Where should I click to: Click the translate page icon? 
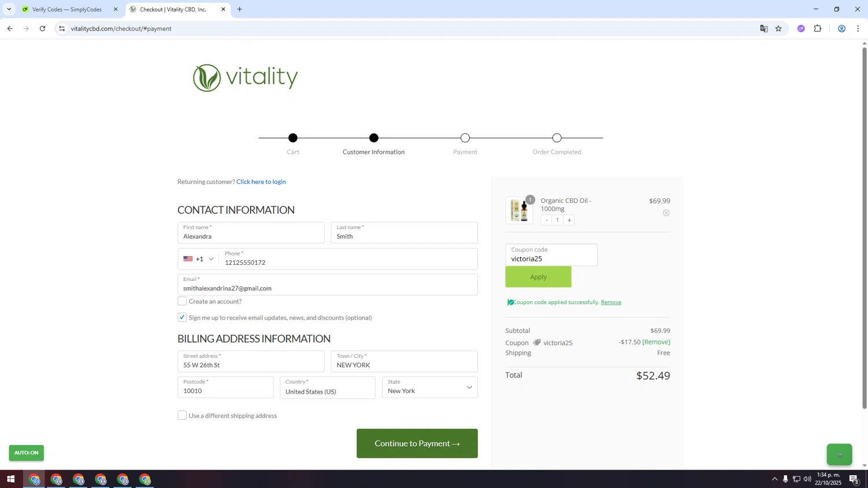(x=764, y=28)
